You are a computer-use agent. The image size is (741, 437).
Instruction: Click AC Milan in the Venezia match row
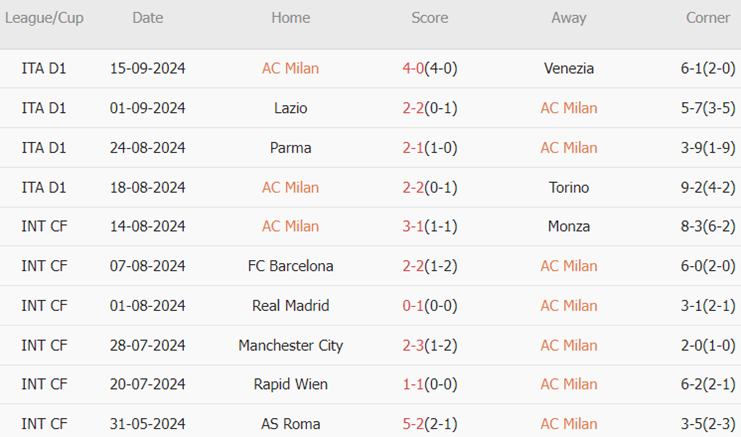[x=290, y=69]
